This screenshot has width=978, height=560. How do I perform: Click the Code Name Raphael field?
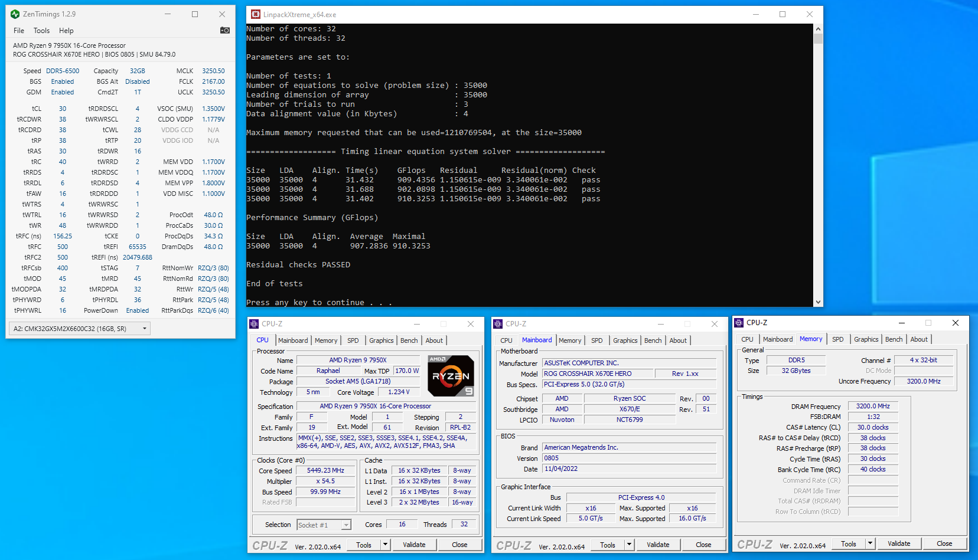pos(328,371)
